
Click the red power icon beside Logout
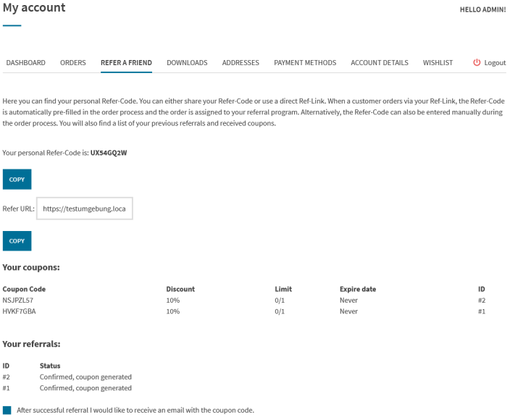point(477,63)
